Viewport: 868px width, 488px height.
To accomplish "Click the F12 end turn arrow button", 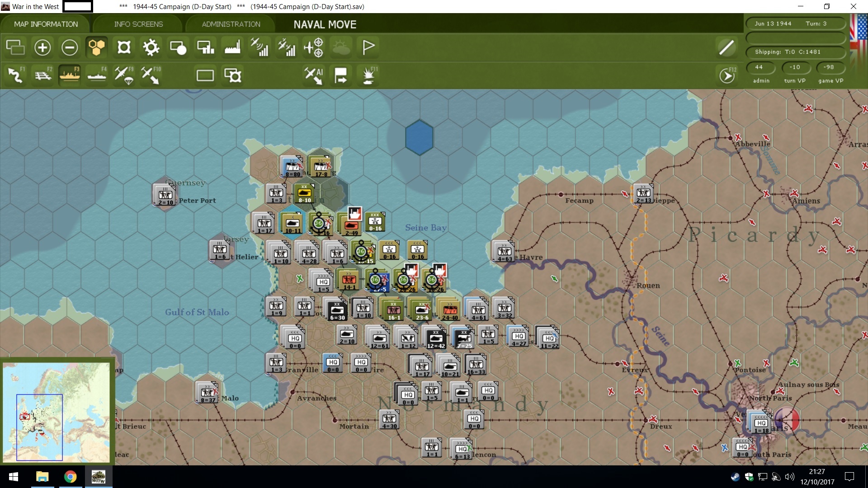I will click(x=727, y=75).
